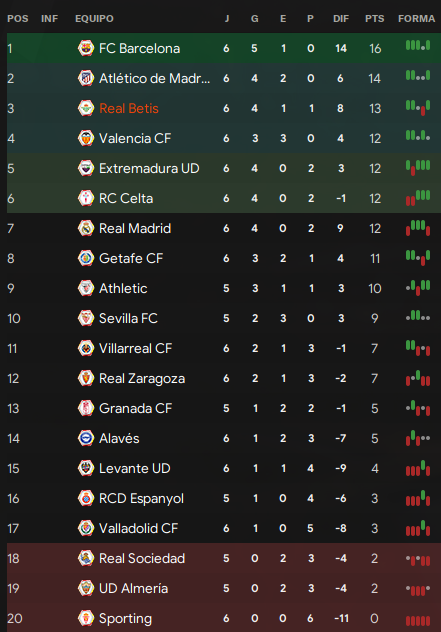Click the Valencia CF bat crest
441x632 pixels.
[x=86, y=138]
